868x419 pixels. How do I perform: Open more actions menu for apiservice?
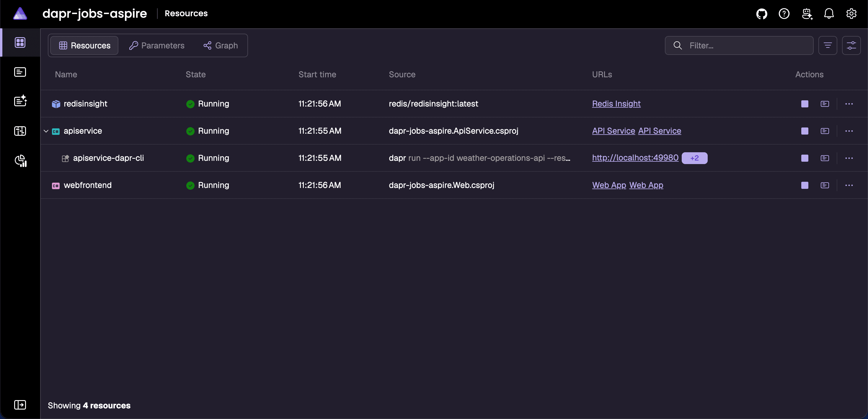pyautogui.click(x=849, y=131)
